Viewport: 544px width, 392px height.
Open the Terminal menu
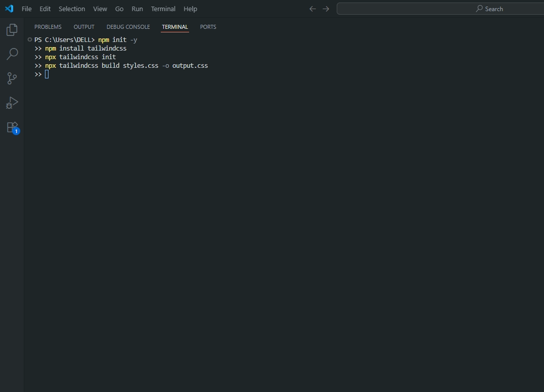163,9
